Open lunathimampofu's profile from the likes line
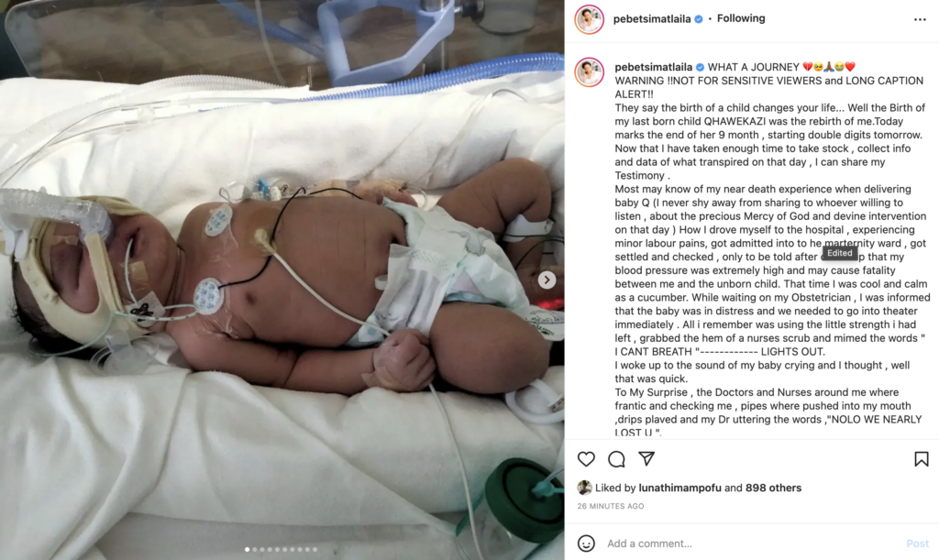This screenshot has height=560, width=939. click(x=679, y=488)
